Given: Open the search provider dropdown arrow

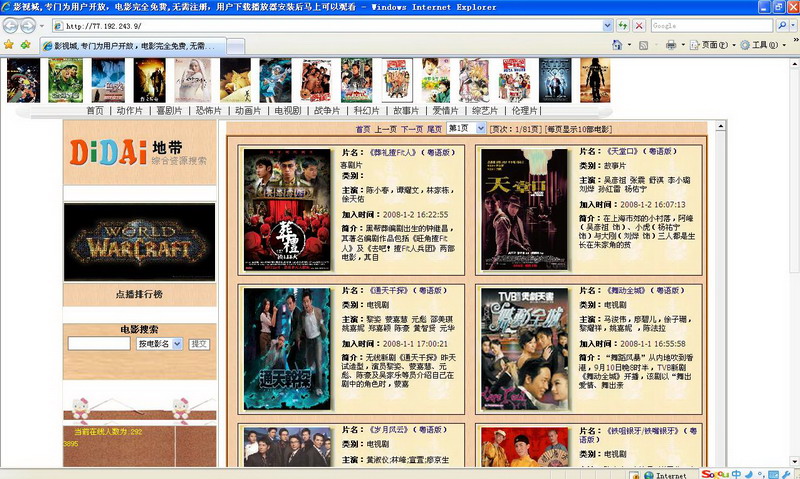Looking at the screenshot, I should 794,26.
